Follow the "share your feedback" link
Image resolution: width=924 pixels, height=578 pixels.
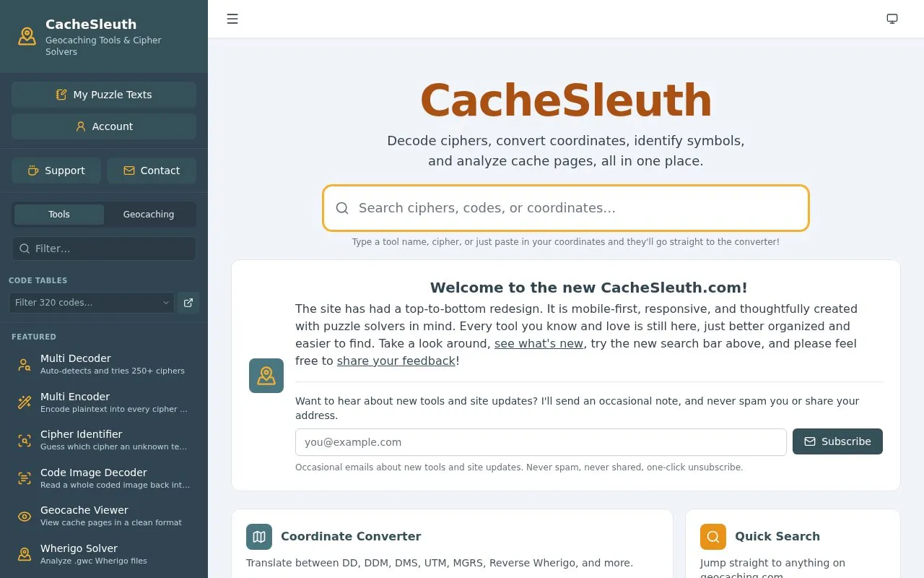pyautogui.click(x=396, y=361)
